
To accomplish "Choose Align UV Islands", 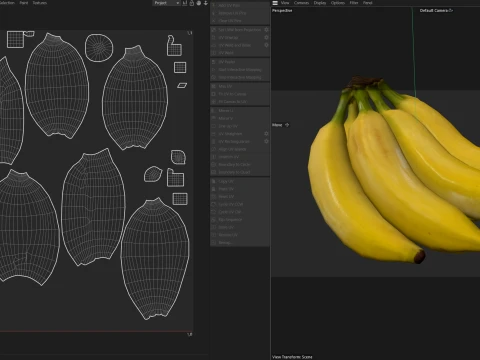I will (x=240, y=149).
